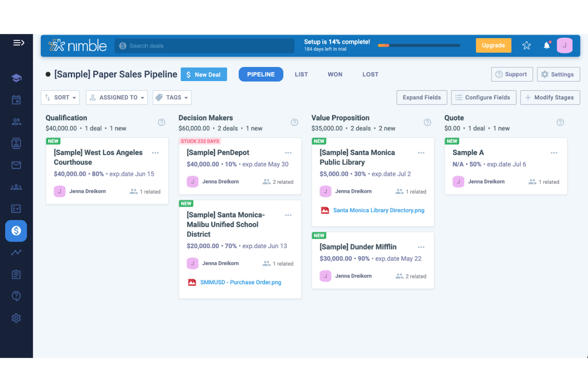Viewport: 588px width, 392px height.
Task: Click the orange Upgrade button
Action: pyautogui.click(x=493, y=46)
